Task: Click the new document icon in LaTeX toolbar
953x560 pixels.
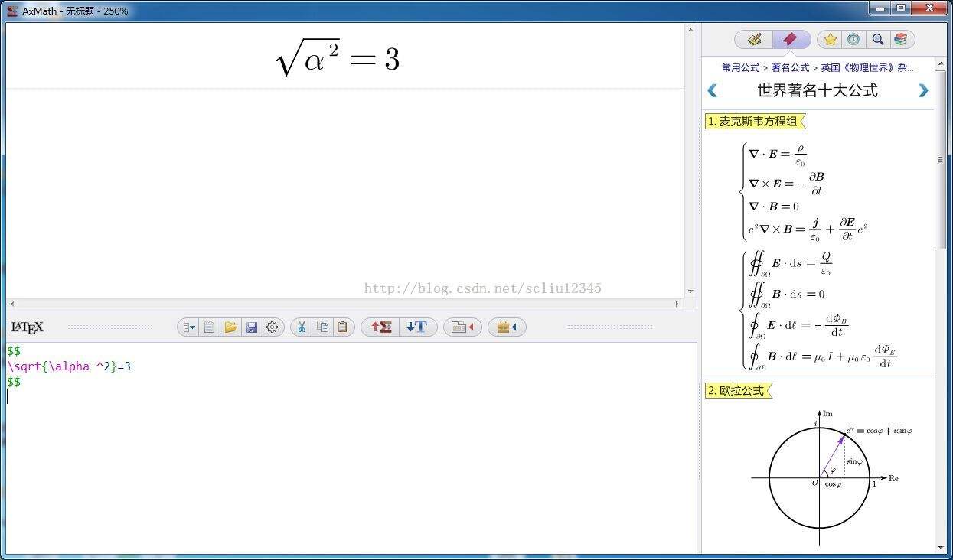Action: (x=209, y=327)
